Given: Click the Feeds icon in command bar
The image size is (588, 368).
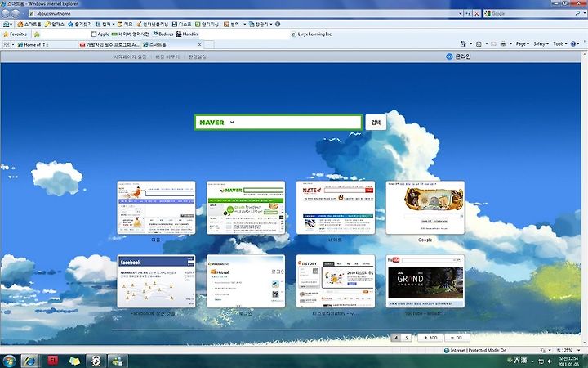Looking at the screenshot, I should (479, 44).
